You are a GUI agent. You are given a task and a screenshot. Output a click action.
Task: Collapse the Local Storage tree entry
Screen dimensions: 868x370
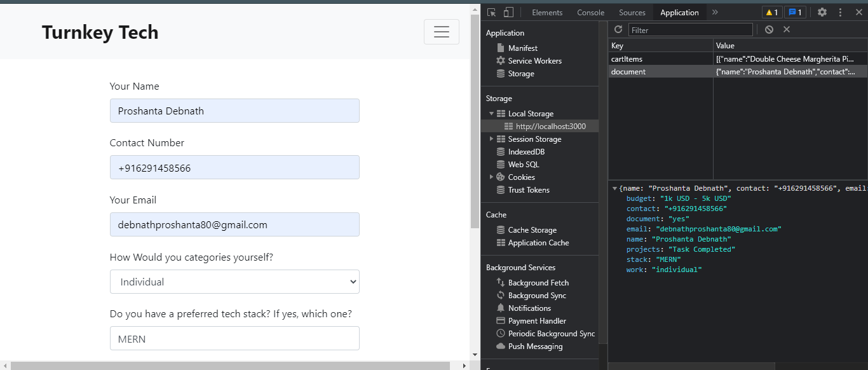pos(491,113)
